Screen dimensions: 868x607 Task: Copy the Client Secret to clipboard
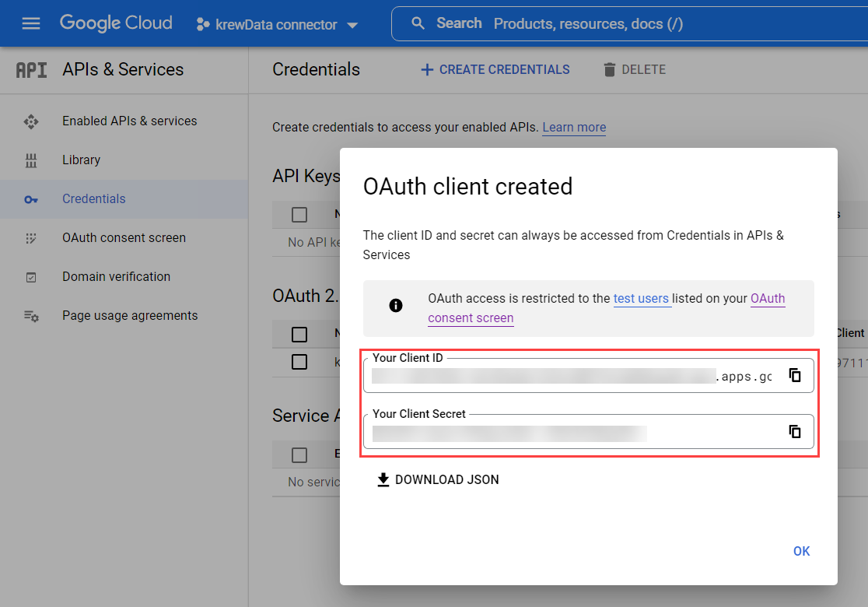click(794, 431)
